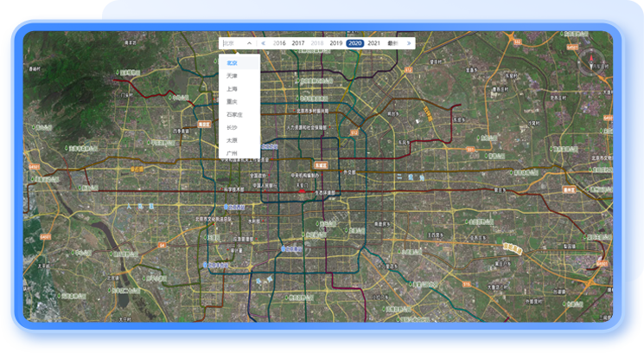644x353 pixels.
Task: Click the highlighted 2020 year button
Action: pyautogui.click(x=354, y=42)
